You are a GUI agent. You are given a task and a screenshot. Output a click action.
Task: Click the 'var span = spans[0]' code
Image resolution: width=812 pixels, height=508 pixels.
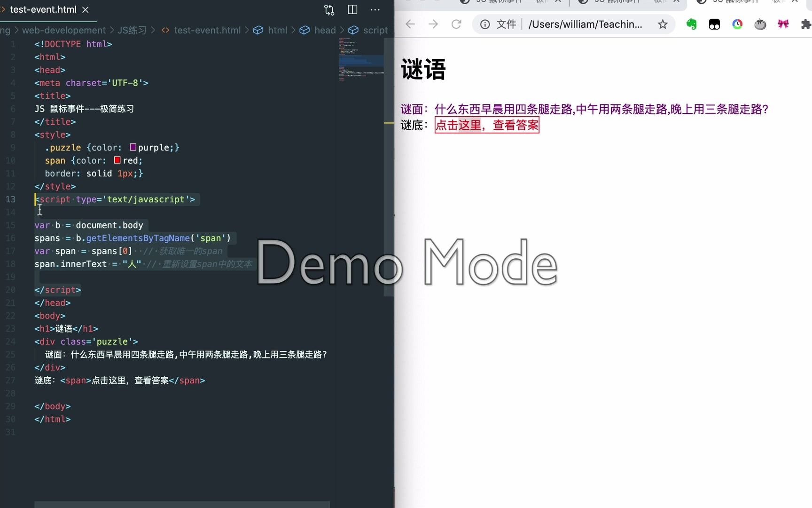point(83,251)
